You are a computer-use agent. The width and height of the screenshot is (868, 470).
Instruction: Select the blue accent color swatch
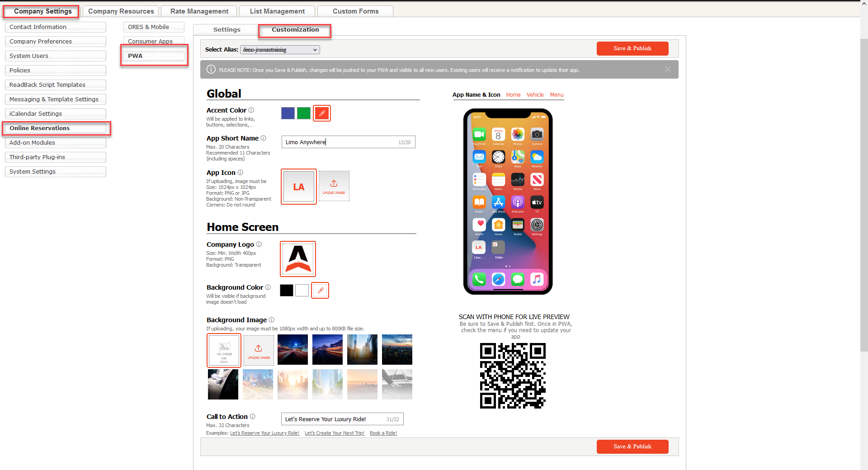[x=288, y=113]
